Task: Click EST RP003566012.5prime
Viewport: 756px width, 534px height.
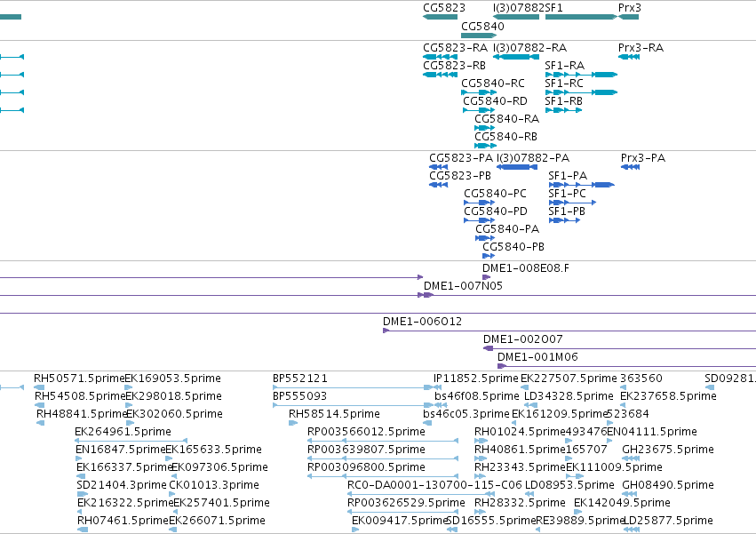Action: pyautogui.click(x=383, y=441)
